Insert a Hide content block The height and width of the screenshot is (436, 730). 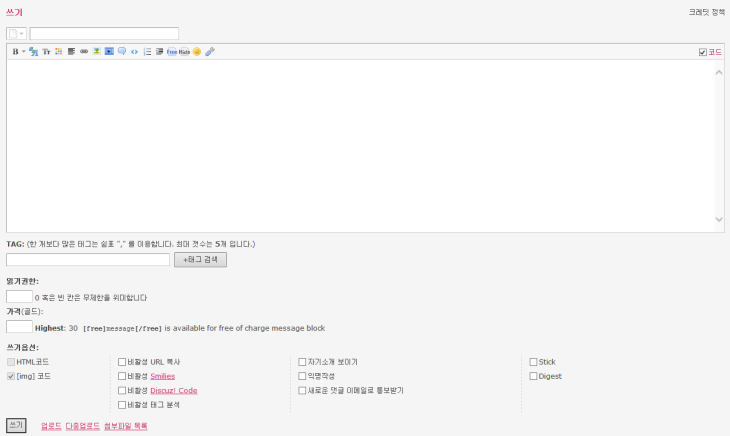click(x=184, y=52)
